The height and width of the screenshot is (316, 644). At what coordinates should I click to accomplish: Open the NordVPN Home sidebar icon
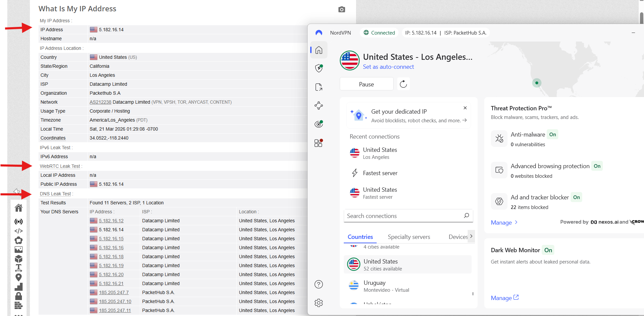tap(319, 50)
